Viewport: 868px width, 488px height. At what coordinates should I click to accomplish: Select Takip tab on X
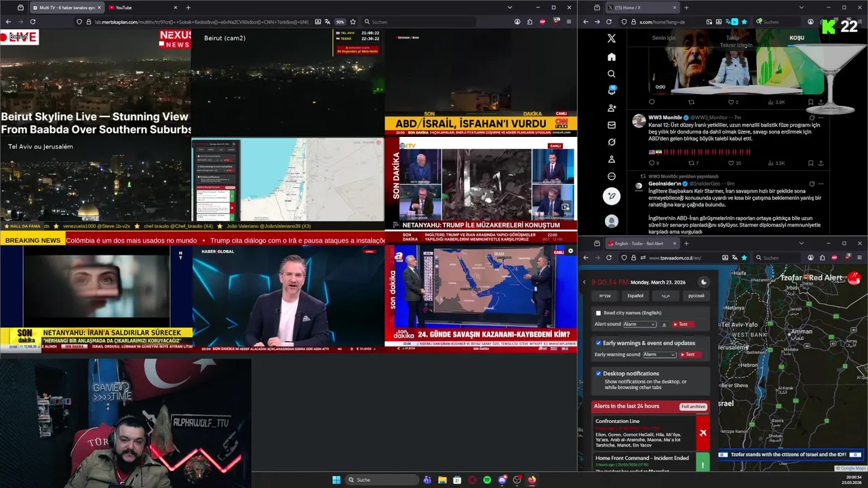click(x=734, y=38)
